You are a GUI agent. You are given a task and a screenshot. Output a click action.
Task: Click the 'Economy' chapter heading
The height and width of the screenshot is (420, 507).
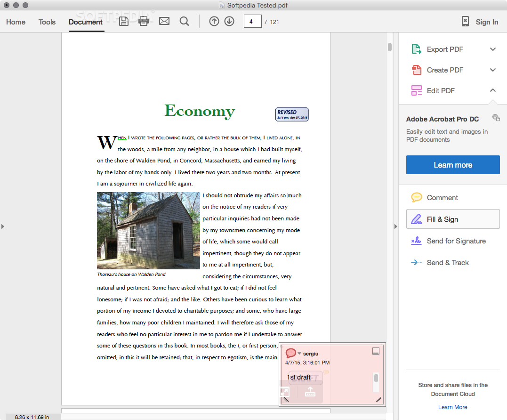coord(200,111)
